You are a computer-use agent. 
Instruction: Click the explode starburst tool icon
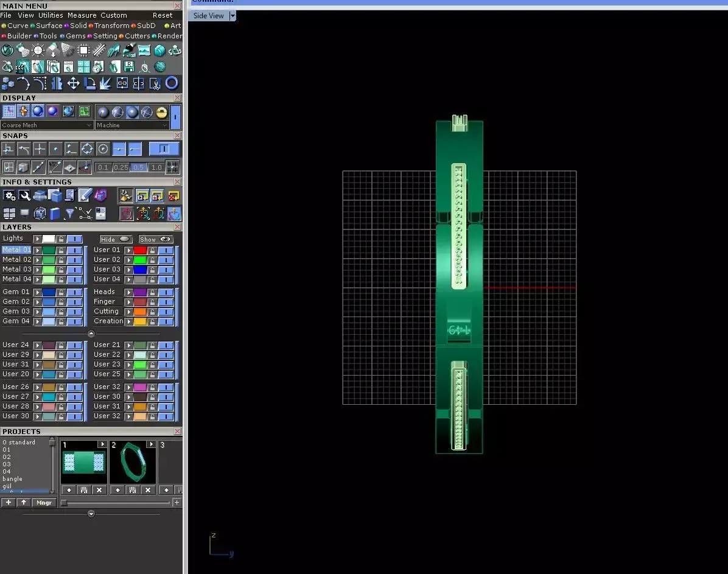pos(105,83)
